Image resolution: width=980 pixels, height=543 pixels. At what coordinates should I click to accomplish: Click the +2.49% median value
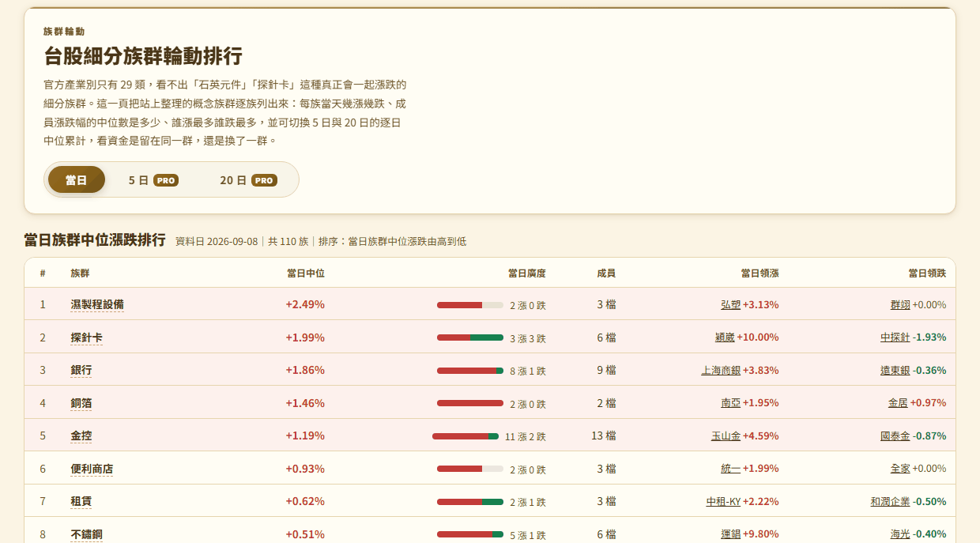coord(305,304)
